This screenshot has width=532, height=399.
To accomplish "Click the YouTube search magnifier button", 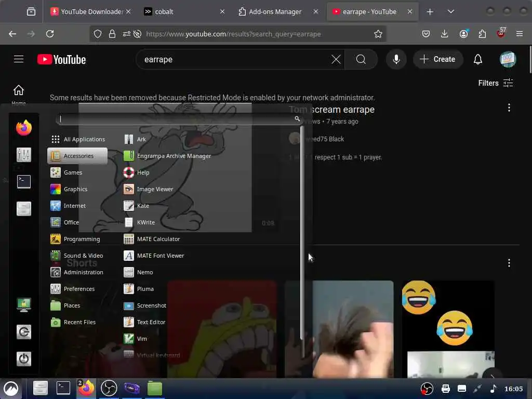I will (x=361, y=59).
